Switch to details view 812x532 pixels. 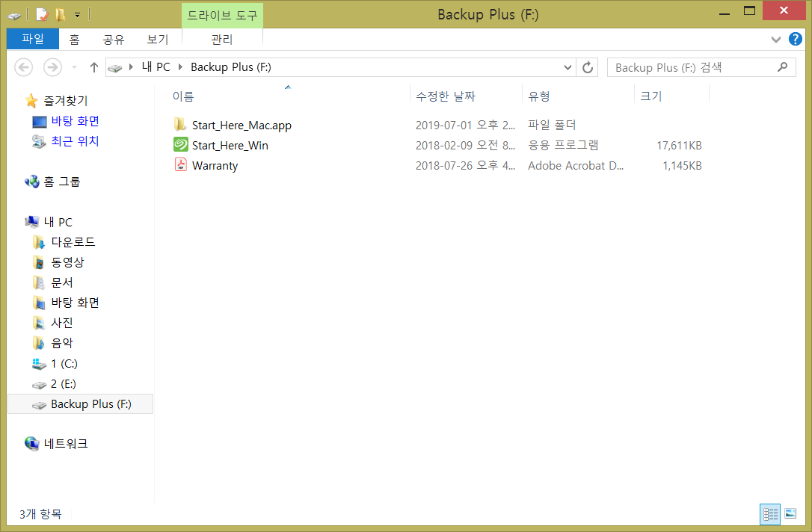pyautogui.click(x=770, y=514)
